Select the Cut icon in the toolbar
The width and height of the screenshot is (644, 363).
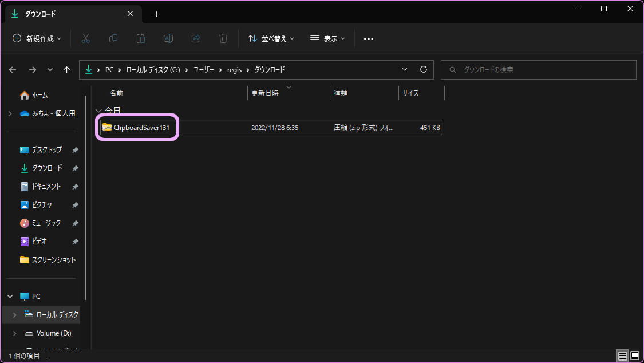[x=85, y=38]
